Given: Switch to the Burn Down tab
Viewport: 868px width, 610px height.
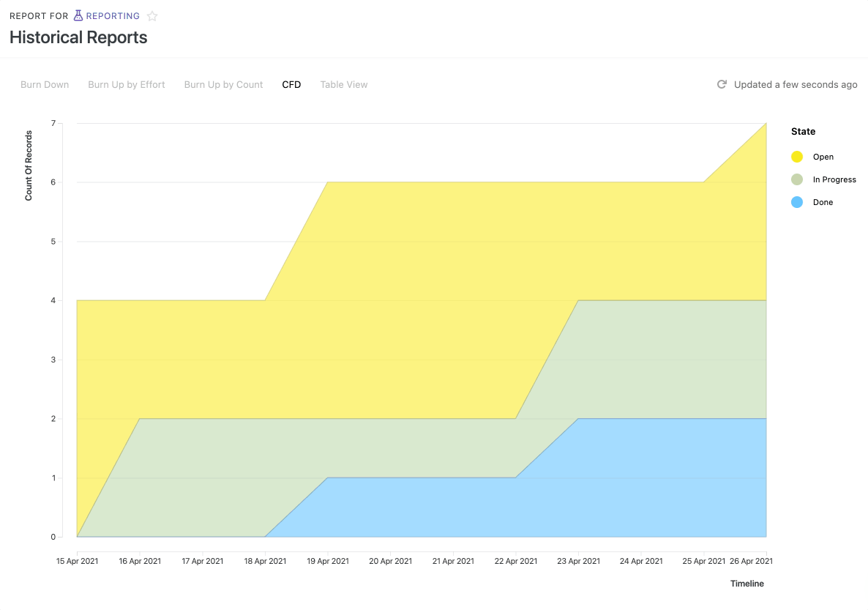Looking at the screenshot, I should point(45,84).
